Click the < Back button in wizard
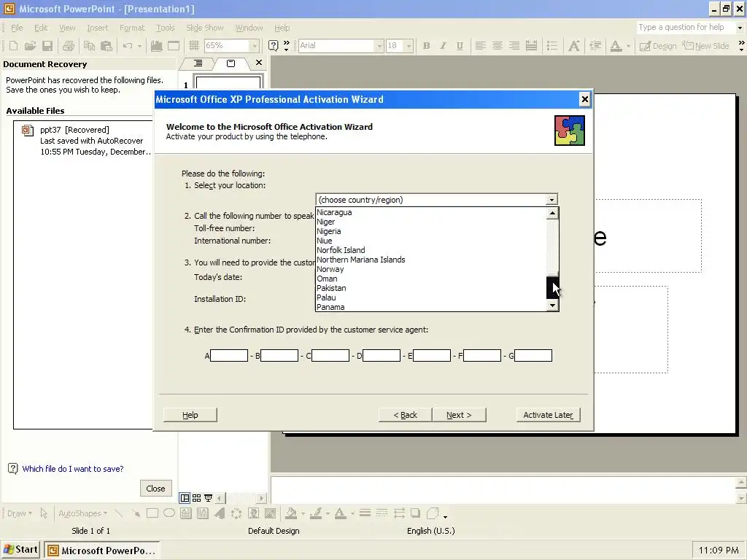The width and height of the screenshot is (747, 560). [x=405, y=415]
